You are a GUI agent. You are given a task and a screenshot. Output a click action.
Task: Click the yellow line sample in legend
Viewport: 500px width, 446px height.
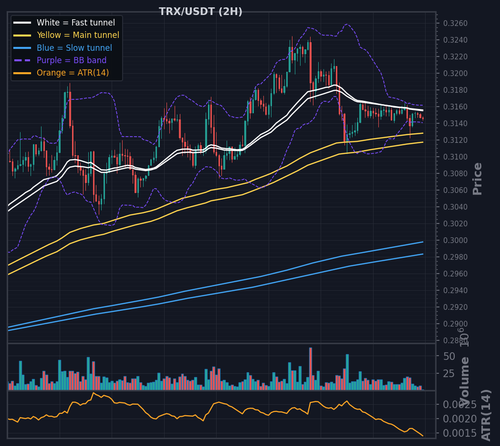[x=22, y=35]
